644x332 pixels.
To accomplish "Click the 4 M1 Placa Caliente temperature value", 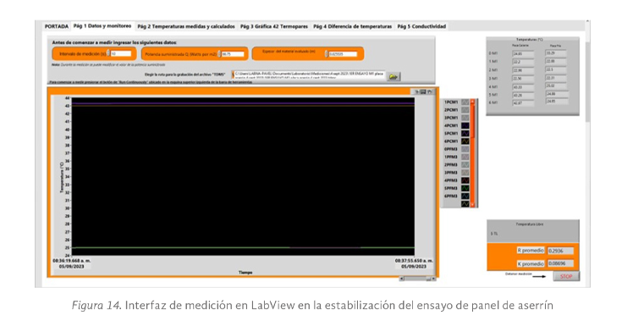I will pyautogui.click(x=523, y=87).
